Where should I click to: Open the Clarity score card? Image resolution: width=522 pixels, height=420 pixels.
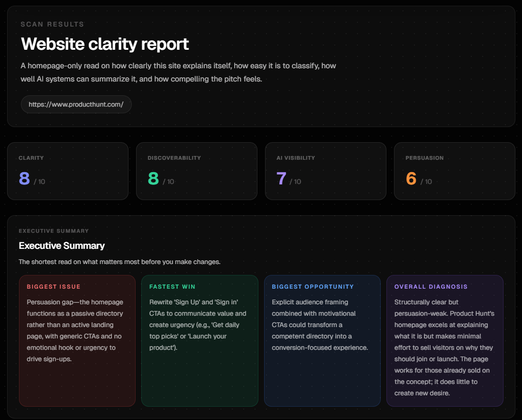(x=68, y=171)
